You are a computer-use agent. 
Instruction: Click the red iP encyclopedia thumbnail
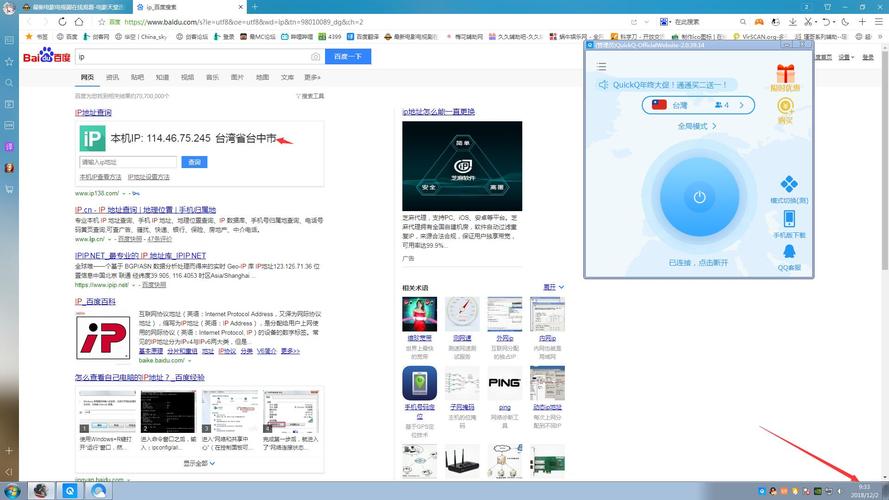tap(103, 337)
